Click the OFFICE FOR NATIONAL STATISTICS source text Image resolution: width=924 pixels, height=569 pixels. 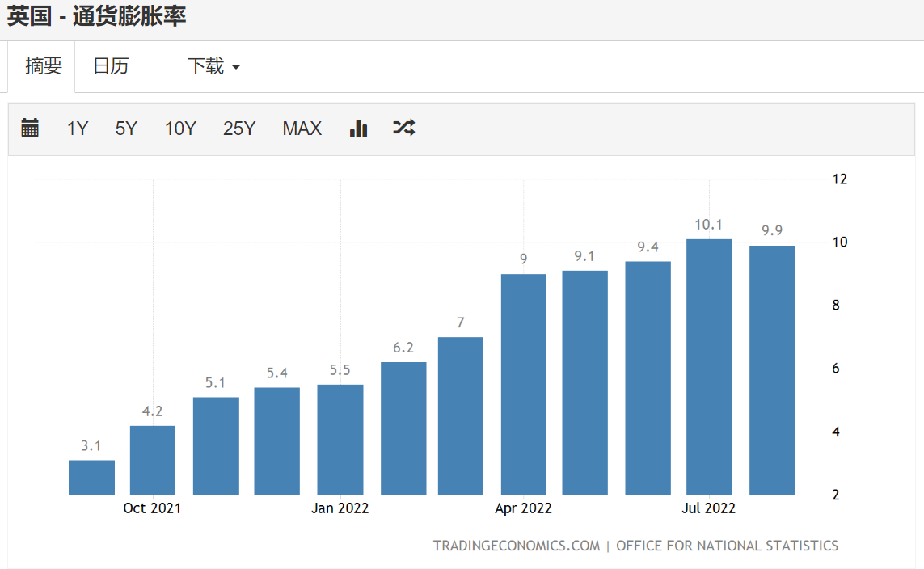[x=727, y=546]
